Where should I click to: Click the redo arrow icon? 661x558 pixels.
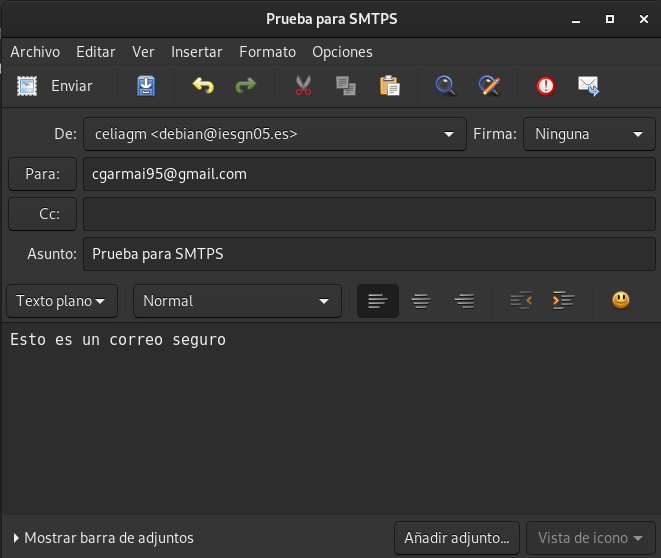coord(245,86)
